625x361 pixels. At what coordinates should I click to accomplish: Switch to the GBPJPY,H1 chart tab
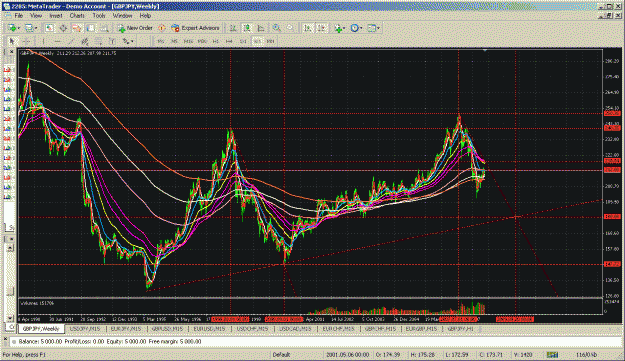(460, 329)
